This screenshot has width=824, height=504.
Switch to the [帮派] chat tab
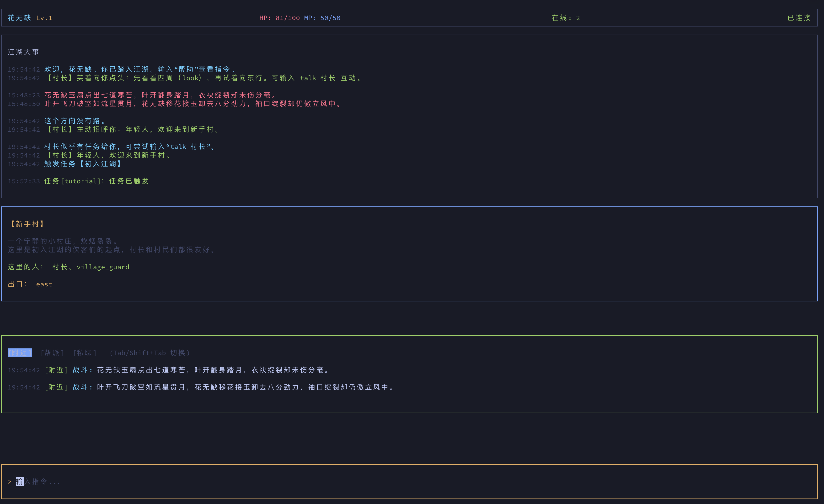tap(52, 353)
